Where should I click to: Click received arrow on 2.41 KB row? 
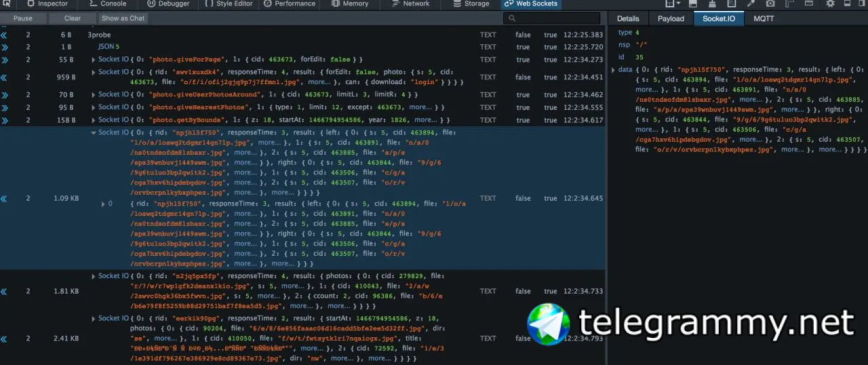(x=4, y=338)
